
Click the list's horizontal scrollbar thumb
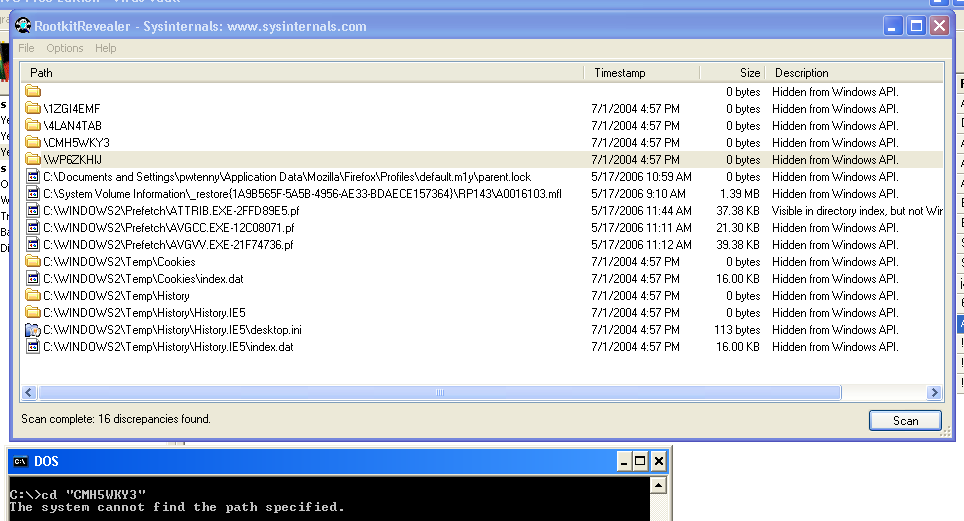[440, 392]
